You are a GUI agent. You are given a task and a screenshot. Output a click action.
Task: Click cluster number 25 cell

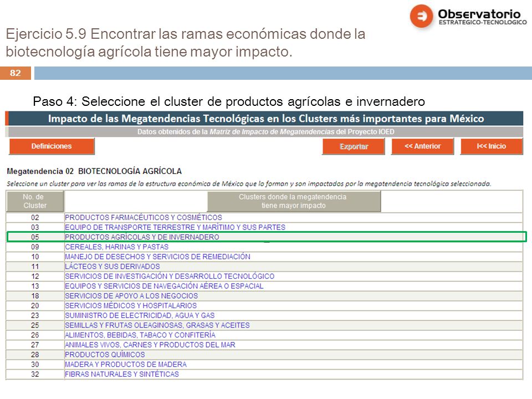click(35, 325)
